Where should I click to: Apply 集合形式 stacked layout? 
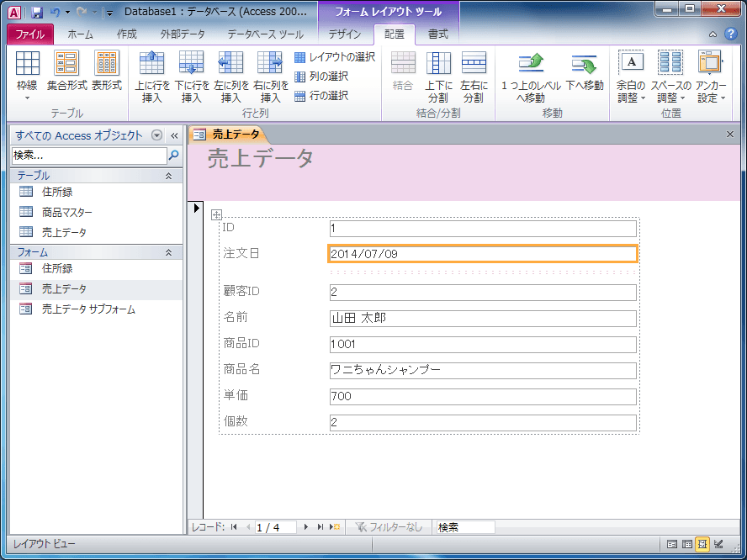click(x=66, y=71)
